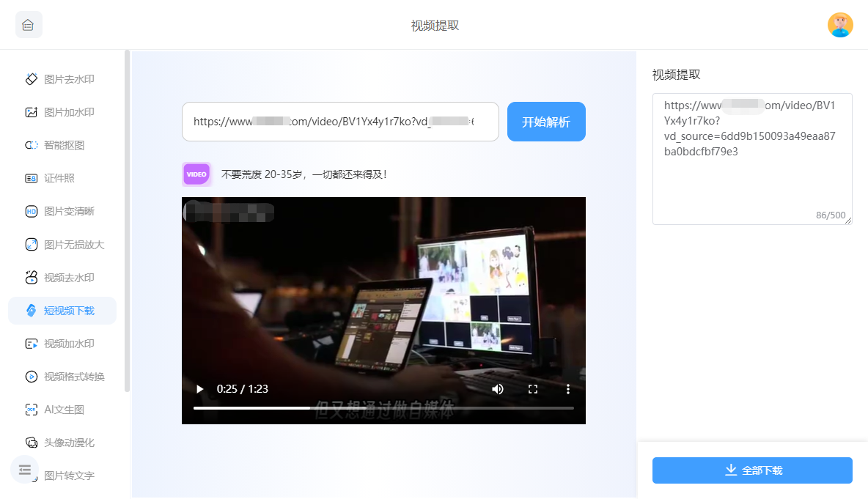Screen dimensions: 868x499
Task: Go to 图片变清晰 tool
Action: [62, 211]
